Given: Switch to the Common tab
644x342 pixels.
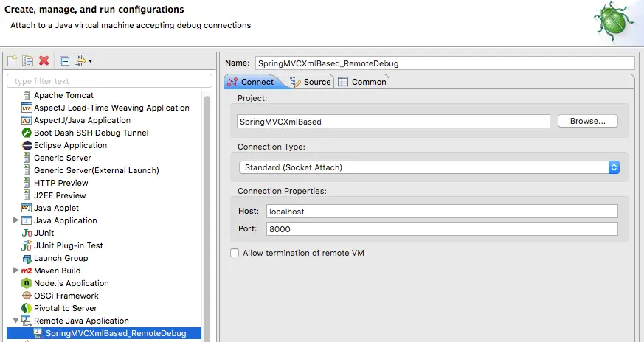Looking at the screenshot, I should pyautogui.click(x=363, y=82).
